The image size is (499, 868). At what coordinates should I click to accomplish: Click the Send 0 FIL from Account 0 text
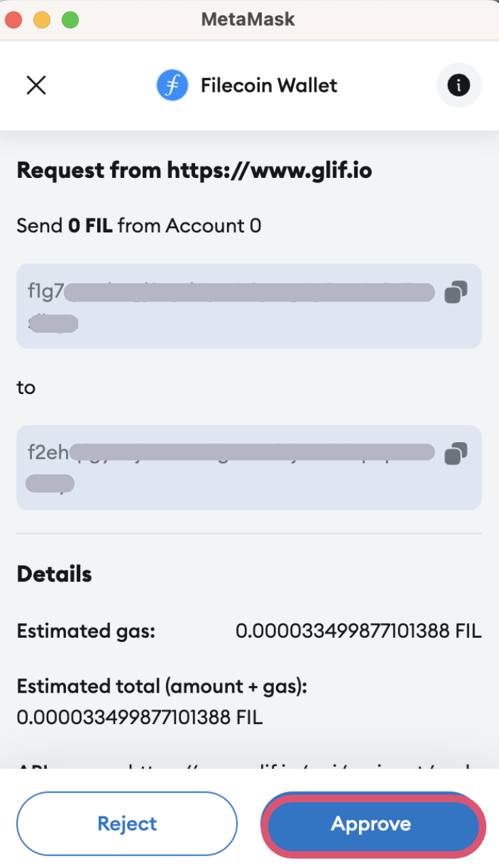139,225
